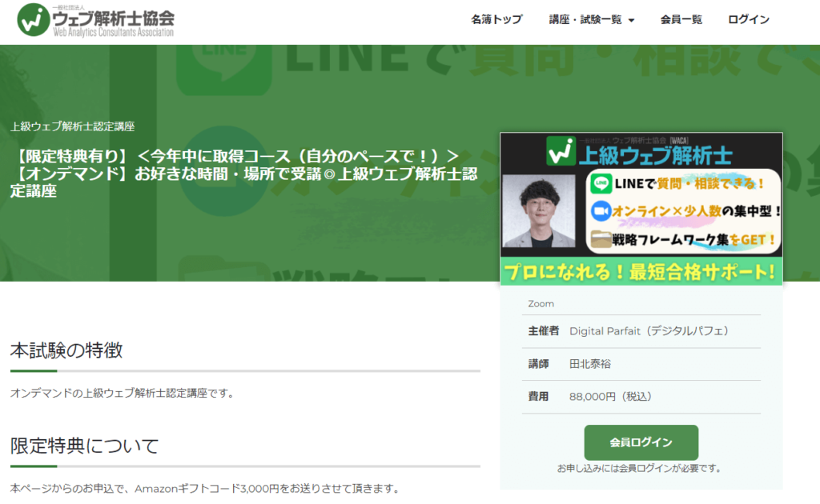Click the Amazonギフトコード3,000円 sentence

coord(204,489)
